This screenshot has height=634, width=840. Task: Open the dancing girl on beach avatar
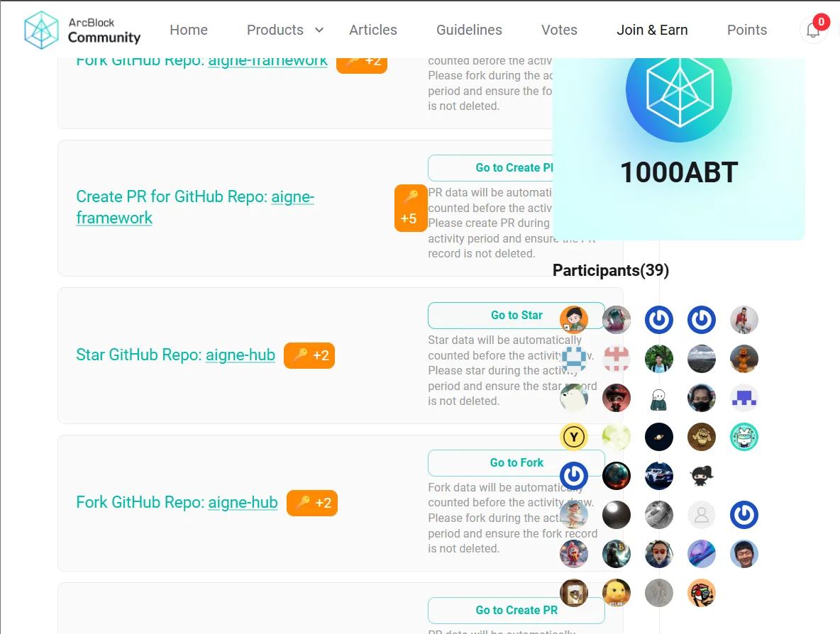[x=574, y=515]
